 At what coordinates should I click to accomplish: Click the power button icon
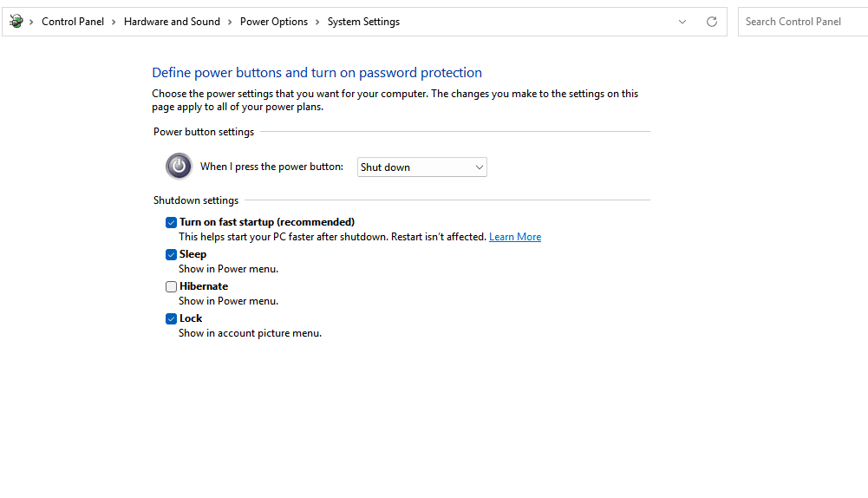[179, 167]
